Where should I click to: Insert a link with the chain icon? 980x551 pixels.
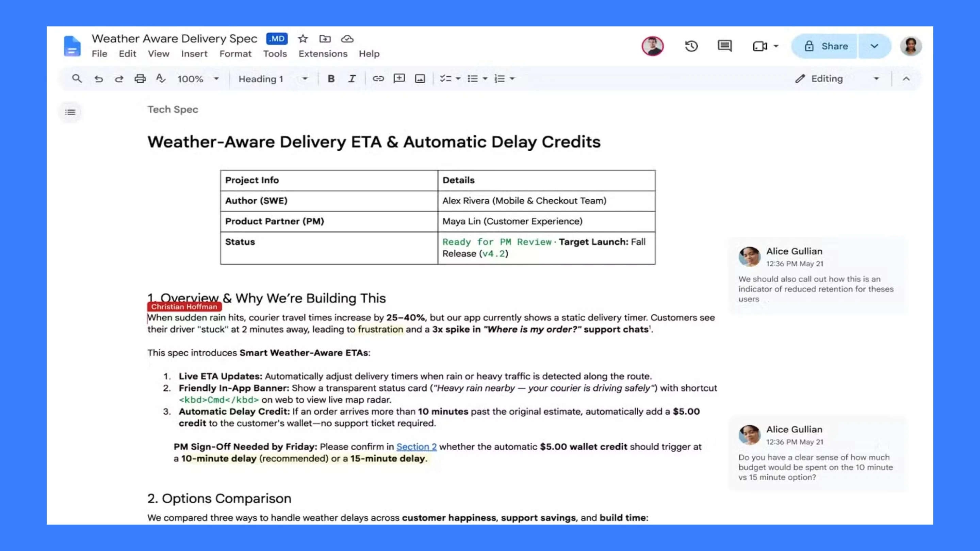378,79
